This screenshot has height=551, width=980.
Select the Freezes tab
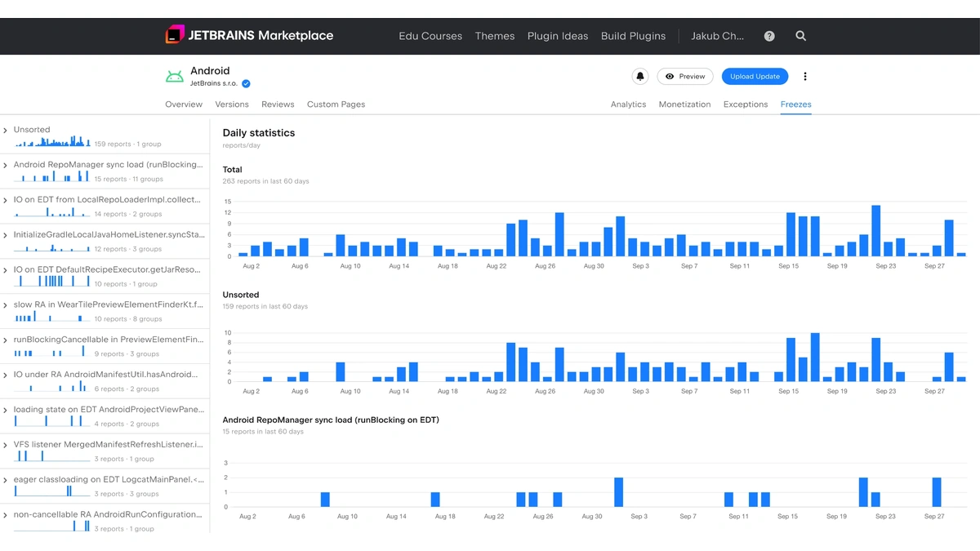[x=795, y=104]
